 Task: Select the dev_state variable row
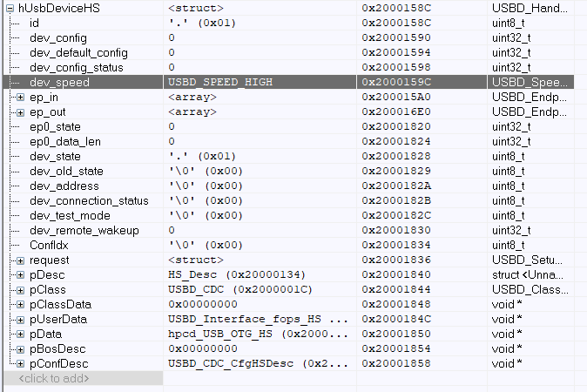[x=288, y=156]
